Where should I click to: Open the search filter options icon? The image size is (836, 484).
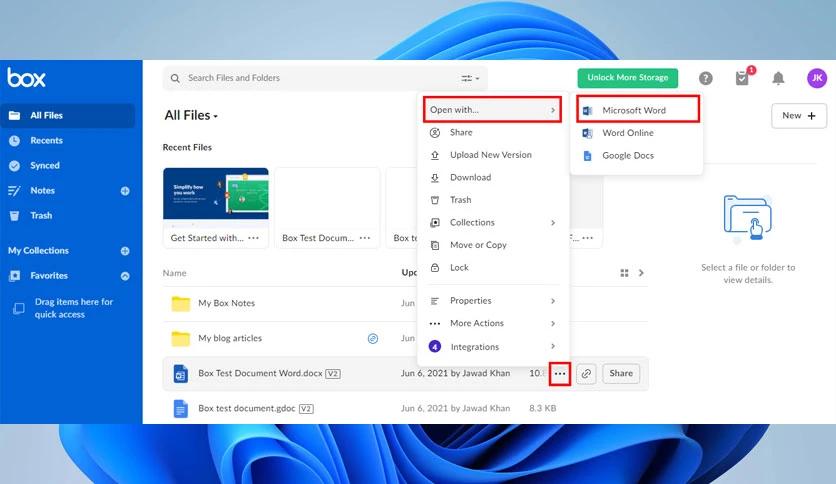click(470, 78)
